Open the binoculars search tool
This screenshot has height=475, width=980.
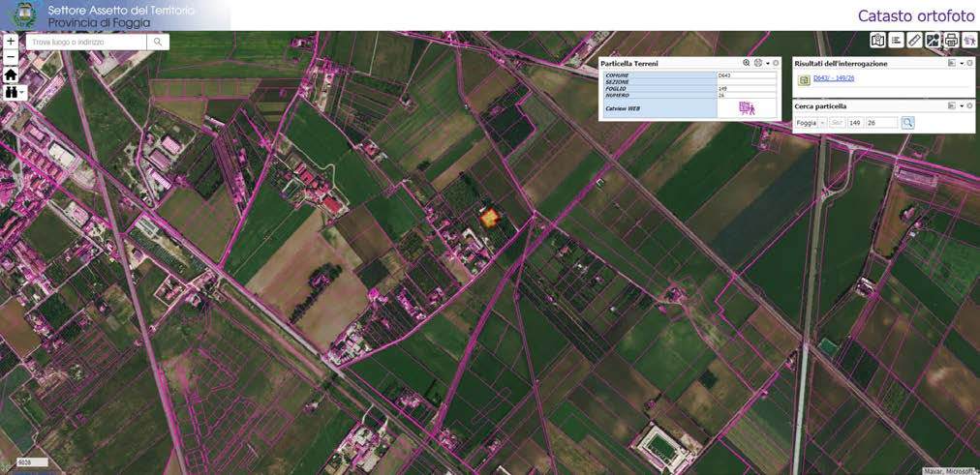pyautogui.click(x=12, y=93)
